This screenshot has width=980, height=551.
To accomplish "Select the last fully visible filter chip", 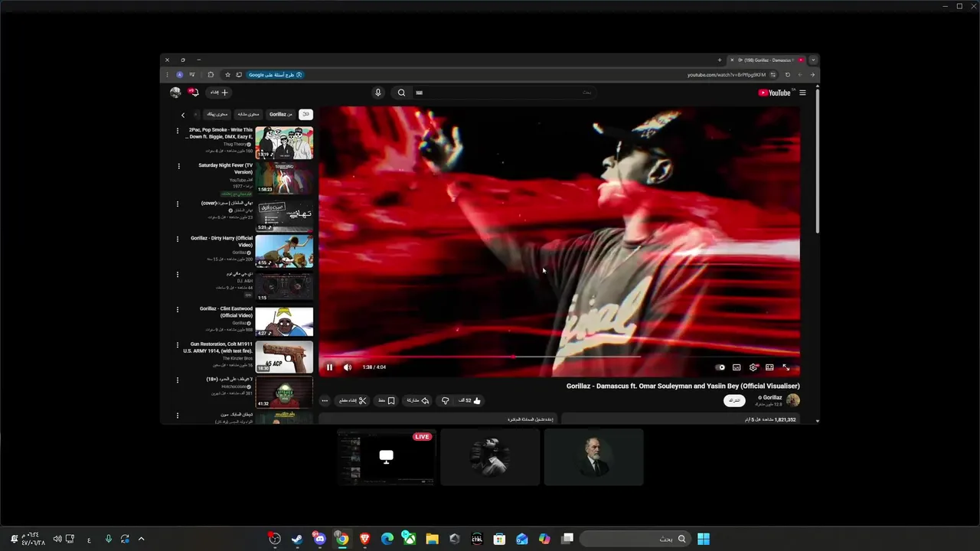I will 217,114.
